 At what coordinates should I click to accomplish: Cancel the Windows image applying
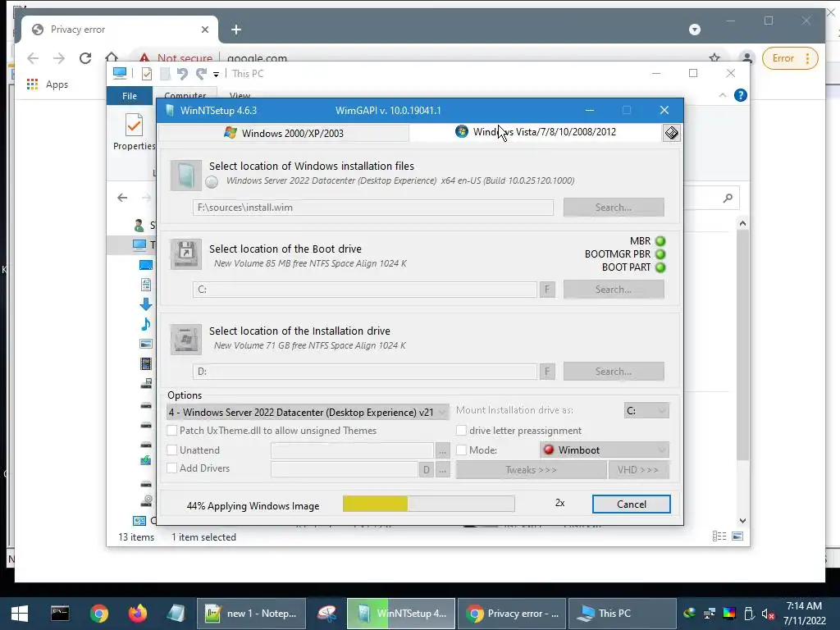631,504
